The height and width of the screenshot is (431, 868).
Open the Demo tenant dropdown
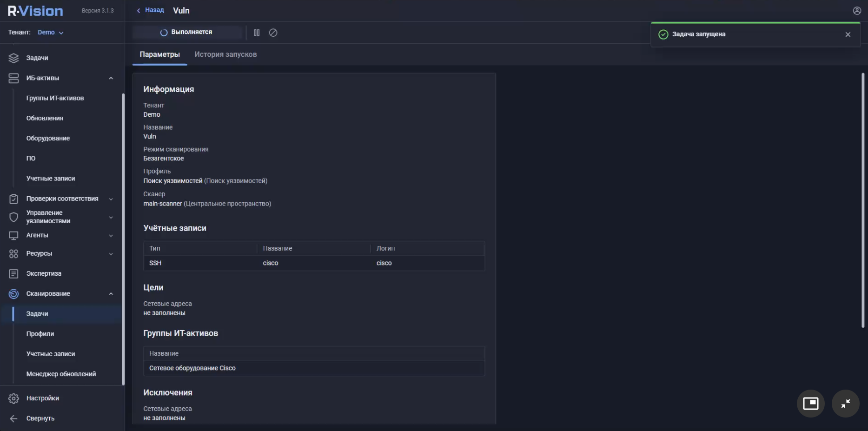click(50, 33)
